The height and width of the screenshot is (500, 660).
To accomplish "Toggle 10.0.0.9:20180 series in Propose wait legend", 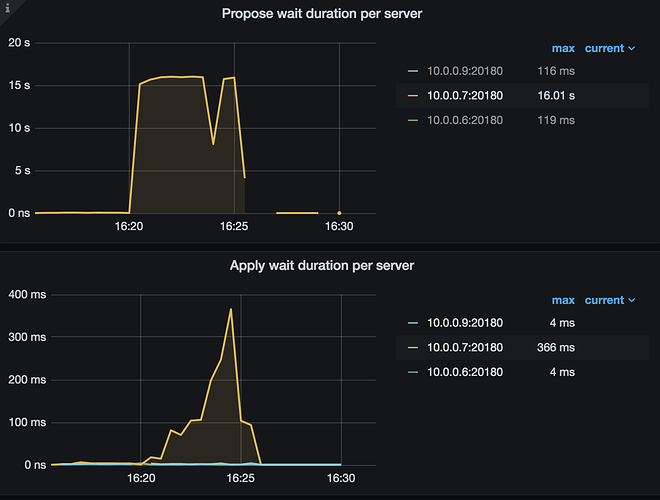I will 465,71.
